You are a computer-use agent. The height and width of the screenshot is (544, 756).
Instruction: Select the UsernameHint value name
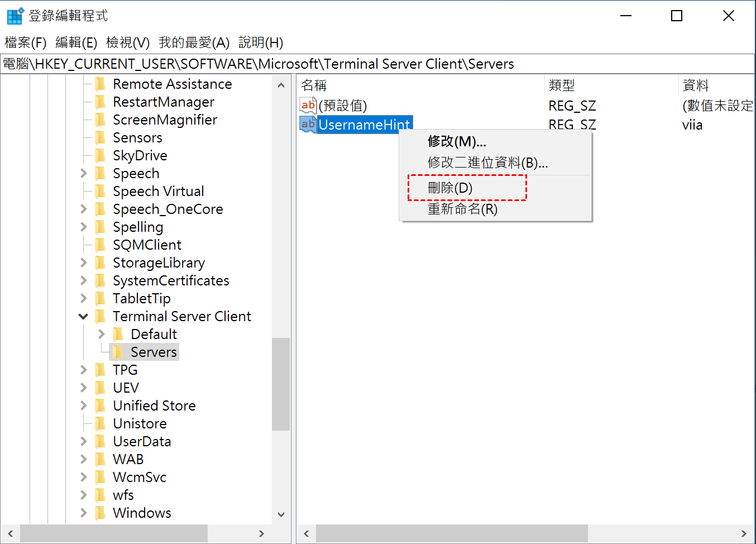coord(365,125)
